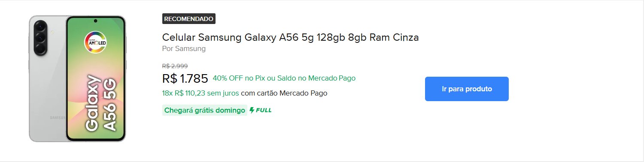644x162 pixels.
Task: Click the Samsung logo on phone back
Action: tap(57, 117)
